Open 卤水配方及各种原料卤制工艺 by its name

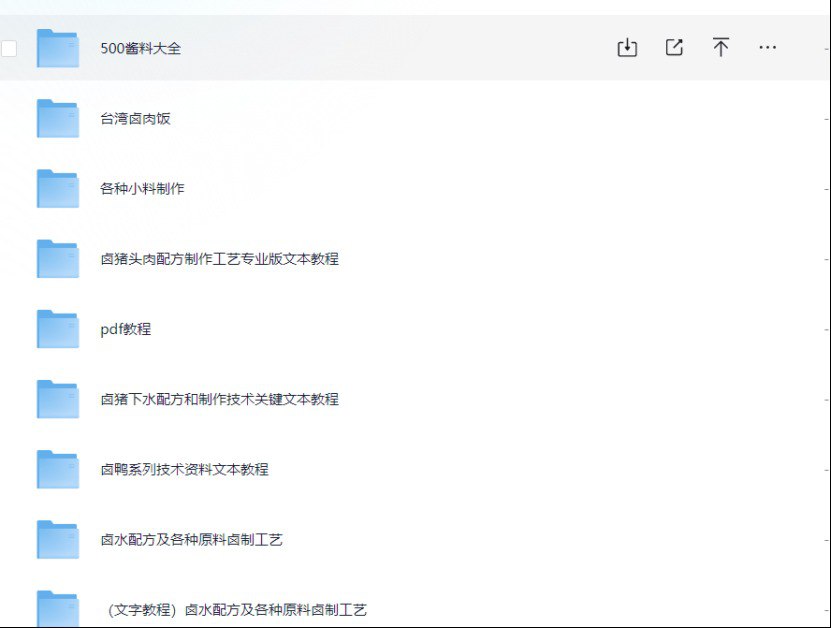191,539
